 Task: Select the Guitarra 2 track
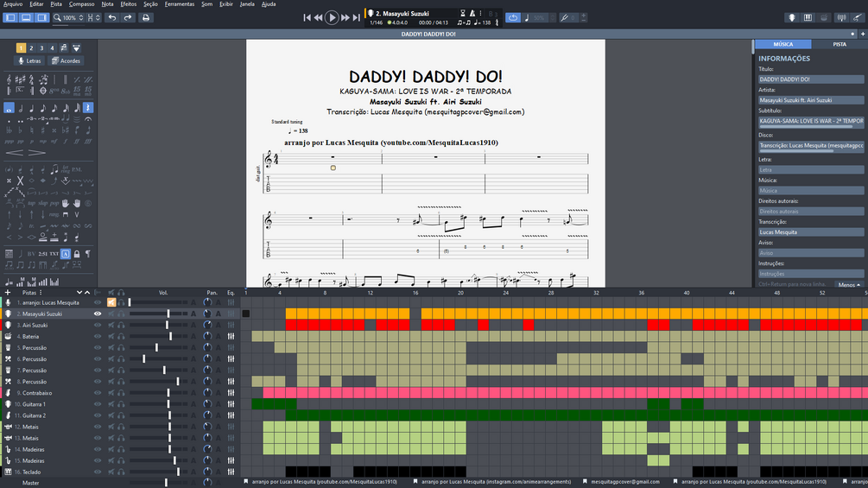point(35,415)
